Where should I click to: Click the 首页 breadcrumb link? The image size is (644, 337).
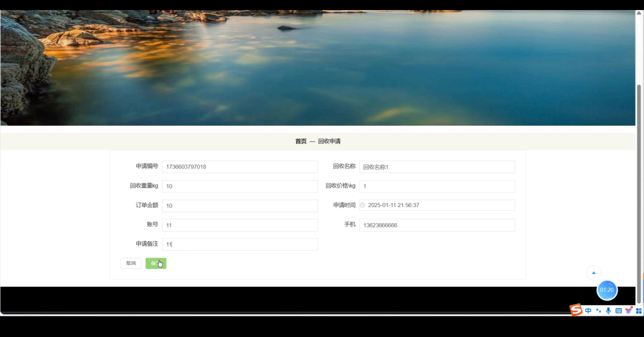click(x=301, y=141)
